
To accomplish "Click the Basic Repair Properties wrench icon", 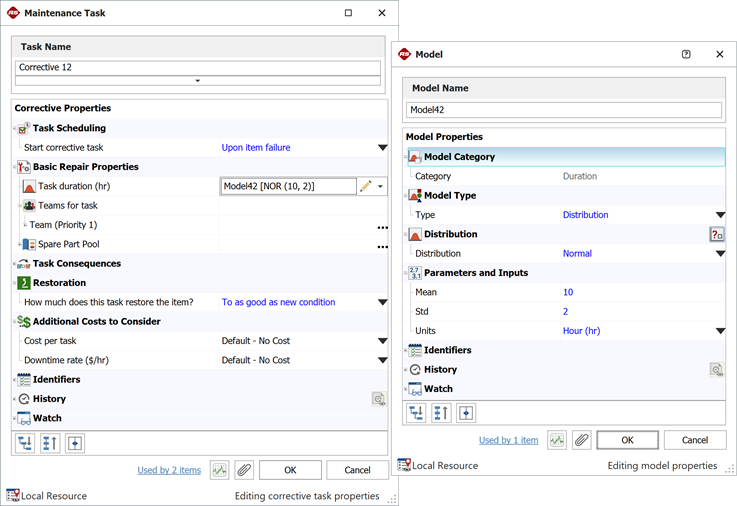I will 24,167.
